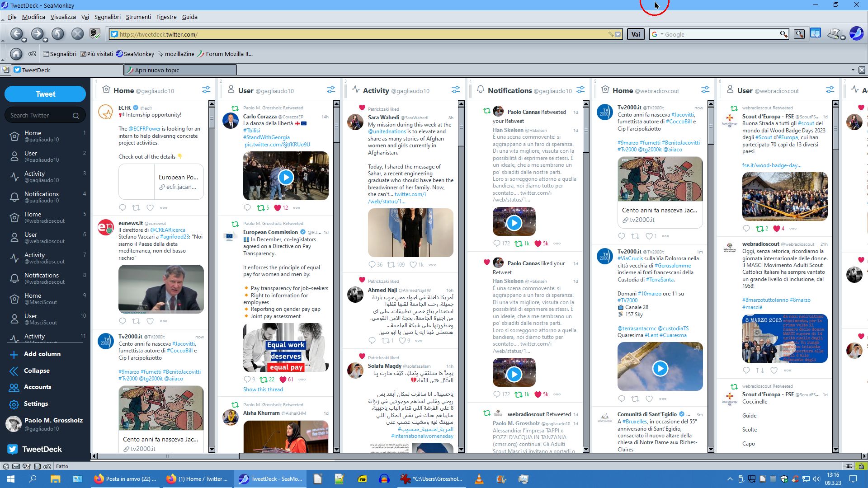Play the Carlo Corazza Tbilisi video
This screenshot has width=868, height=488.
pos(286,177)
